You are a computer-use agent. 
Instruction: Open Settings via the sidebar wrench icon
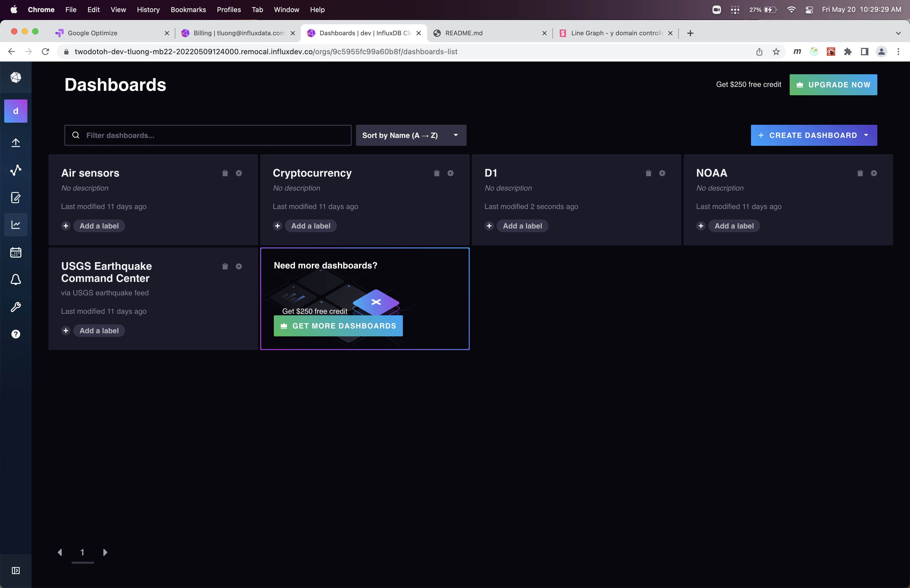coord(16,307)
